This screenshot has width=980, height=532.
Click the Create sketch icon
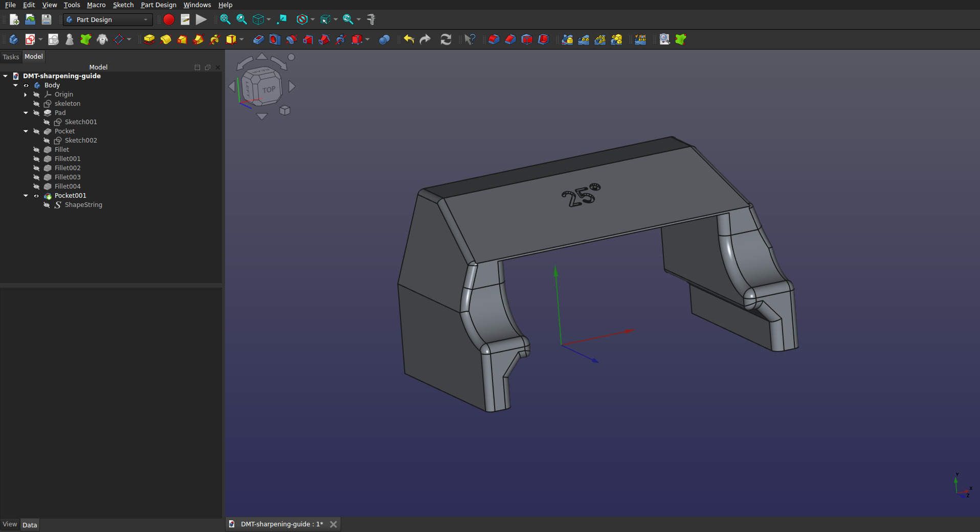[30, 39]
